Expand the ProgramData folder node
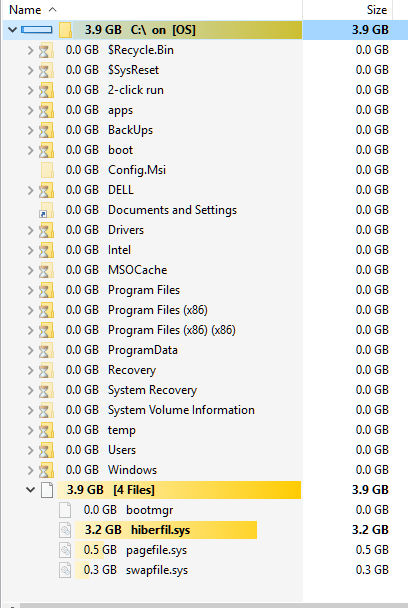This screenshot has height=608, width=408. pos(30,350)
